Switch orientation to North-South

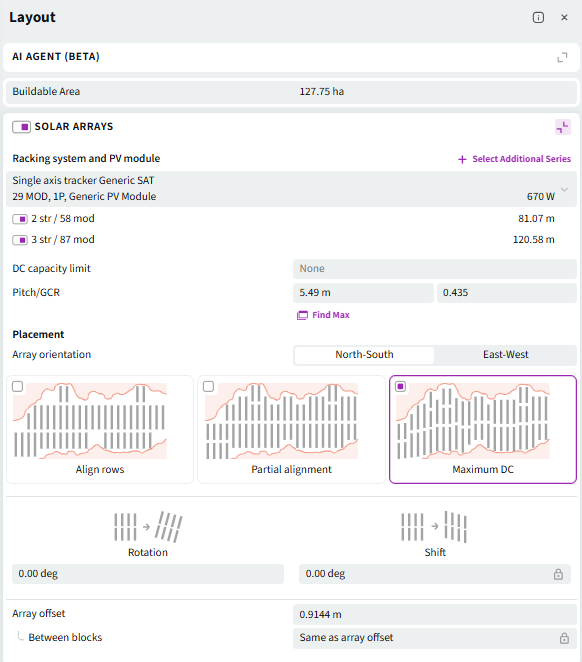pyautogui.click(x=364, y=355)
